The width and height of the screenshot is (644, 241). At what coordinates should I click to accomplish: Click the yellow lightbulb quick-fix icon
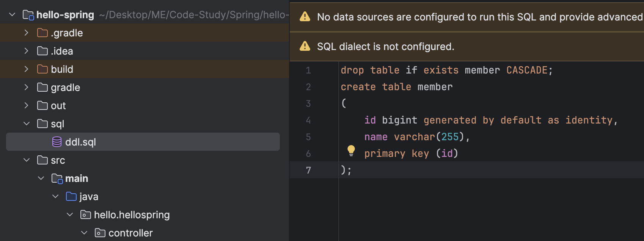point(351,150)
